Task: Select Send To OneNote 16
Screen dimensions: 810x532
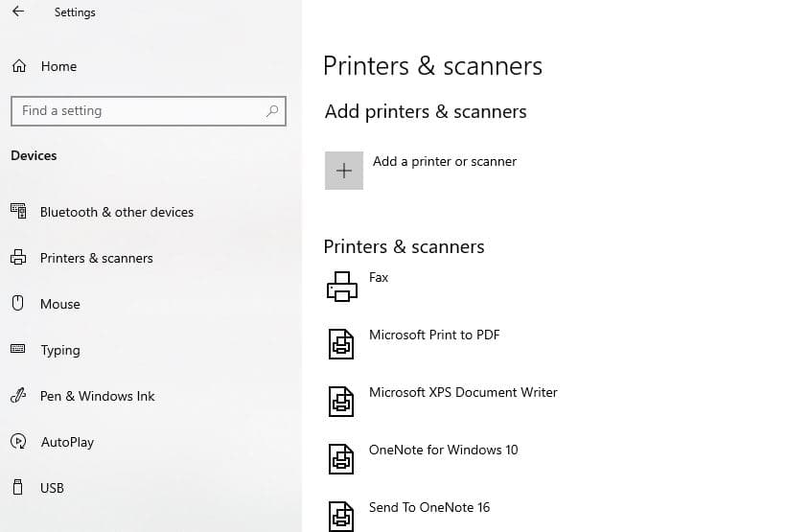Action: click(x=429, y=507)
